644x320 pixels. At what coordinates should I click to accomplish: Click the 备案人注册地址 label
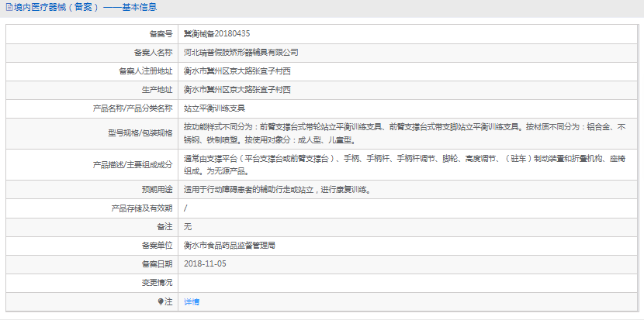[x=146, y=71]
